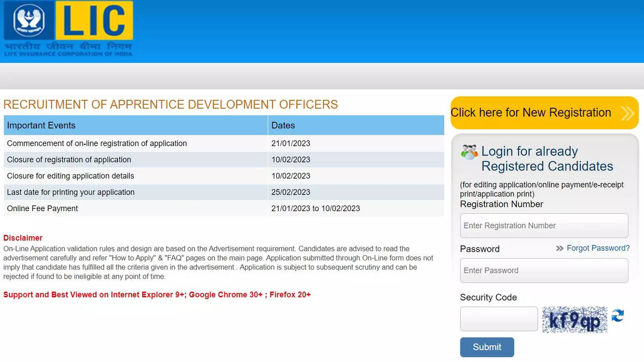Open the Forgot Password link
This screenshot has width=644, height=362.
tap(598, 248)
